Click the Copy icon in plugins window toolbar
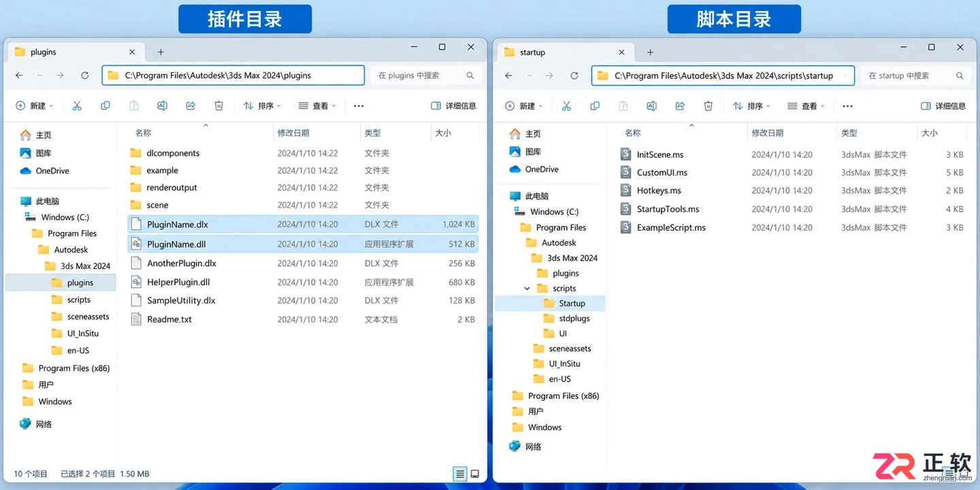 coord(105,105)
